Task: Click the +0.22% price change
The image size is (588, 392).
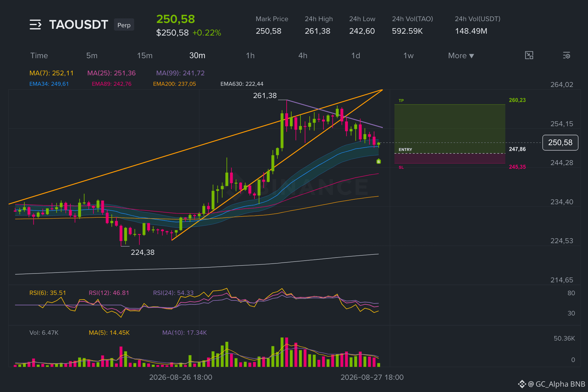Action: (x=207, y=33)
